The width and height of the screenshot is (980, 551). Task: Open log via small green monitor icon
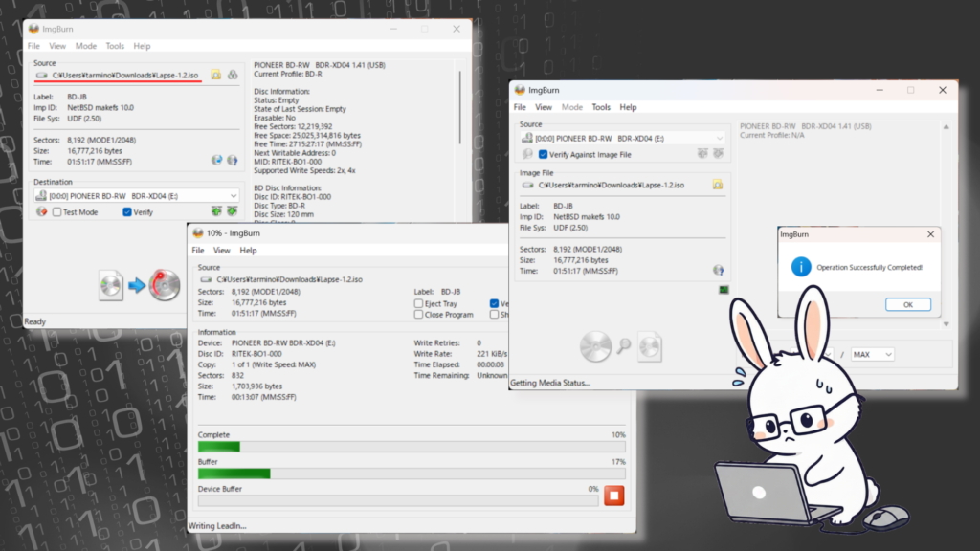click(x=724, y=290)
